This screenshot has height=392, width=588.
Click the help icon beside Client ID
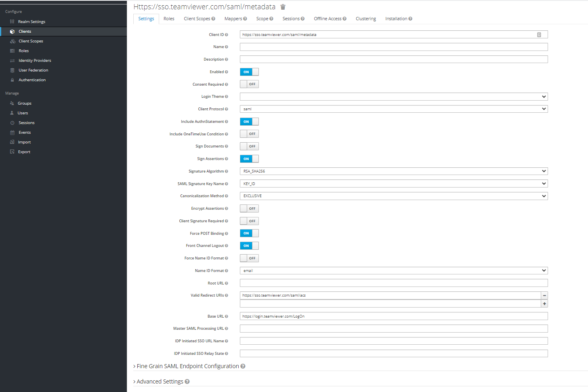coord(227,35)
